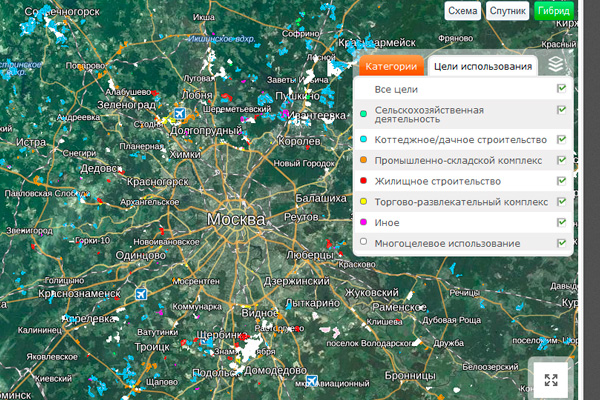Toggle the Многоцелевое использование checkbox
This screenshot has height=400, width=600.
coord(561,243)
